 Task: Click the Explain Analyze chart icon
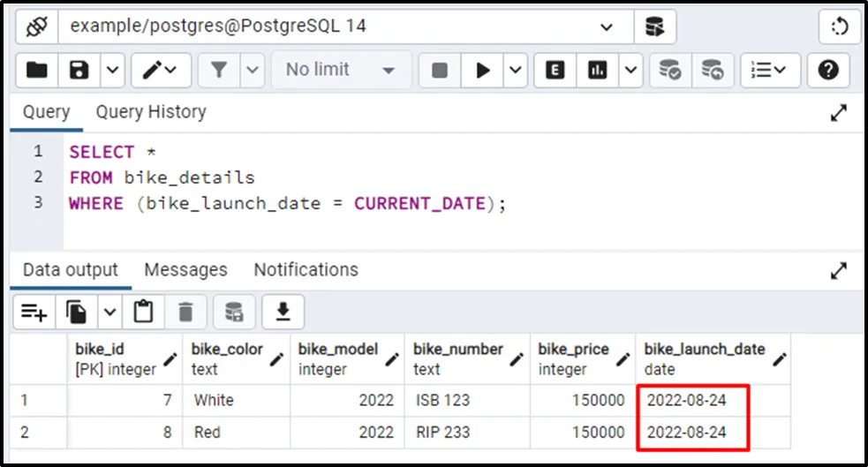(x=598, y=70)
